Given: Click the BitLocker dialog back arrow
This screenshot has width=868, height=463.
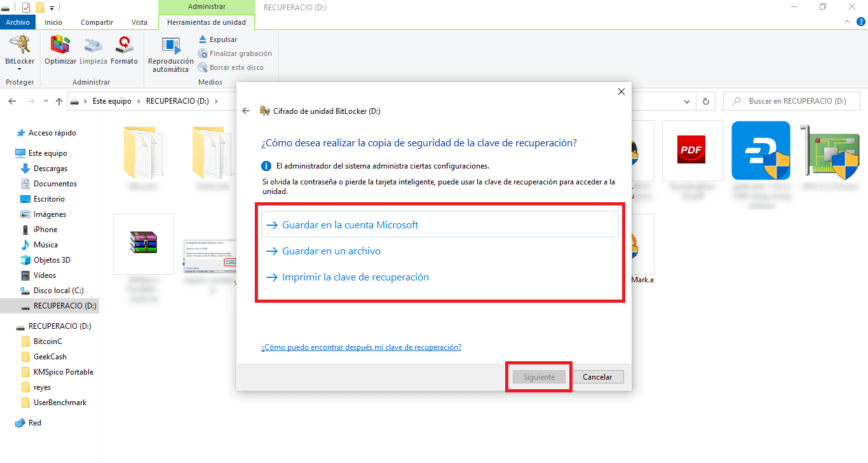Looking at the screenshot, I should point(247,111).
